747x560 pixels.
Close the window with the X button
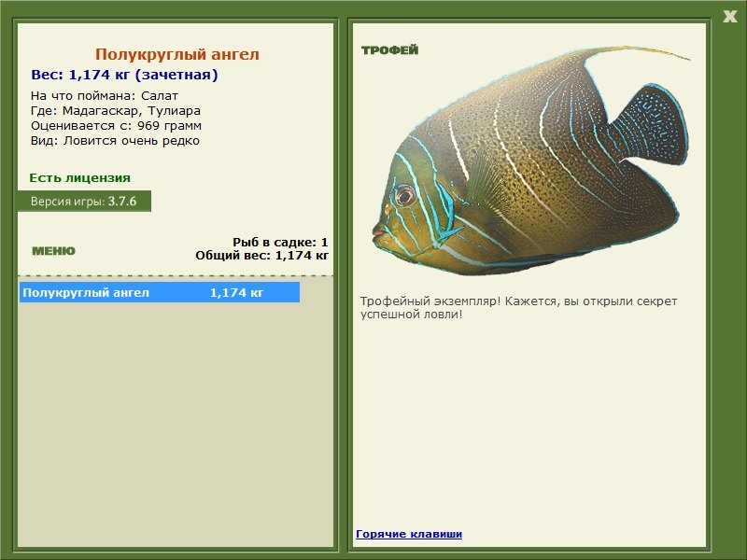pyautogui.click(x=729, y=17)
